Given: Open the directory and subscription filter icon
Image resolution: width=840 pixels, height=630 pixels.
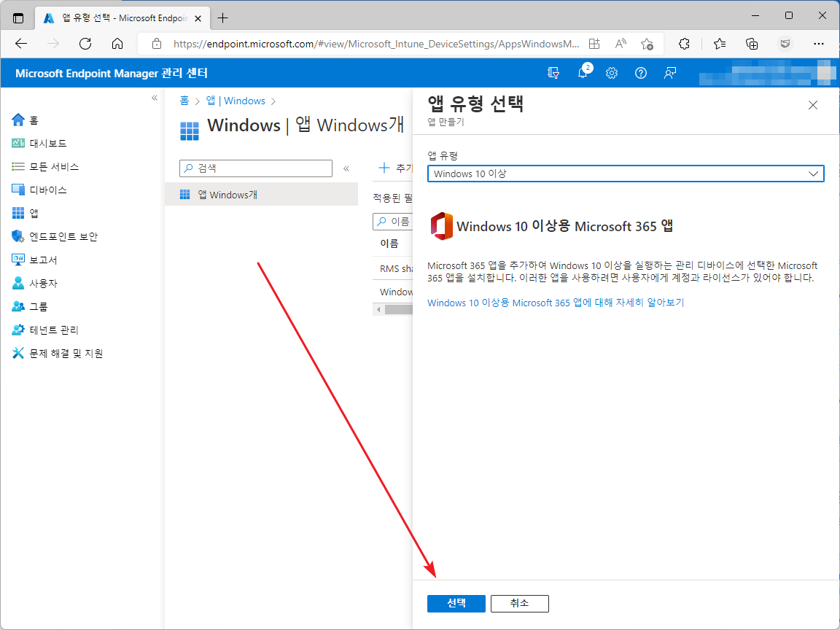Looking at the screenshot, I should click(553, 73).
